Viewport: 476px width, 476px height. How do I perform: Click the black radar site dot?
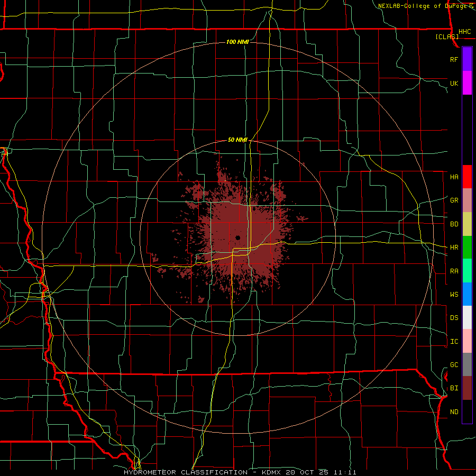click(237, 237)
